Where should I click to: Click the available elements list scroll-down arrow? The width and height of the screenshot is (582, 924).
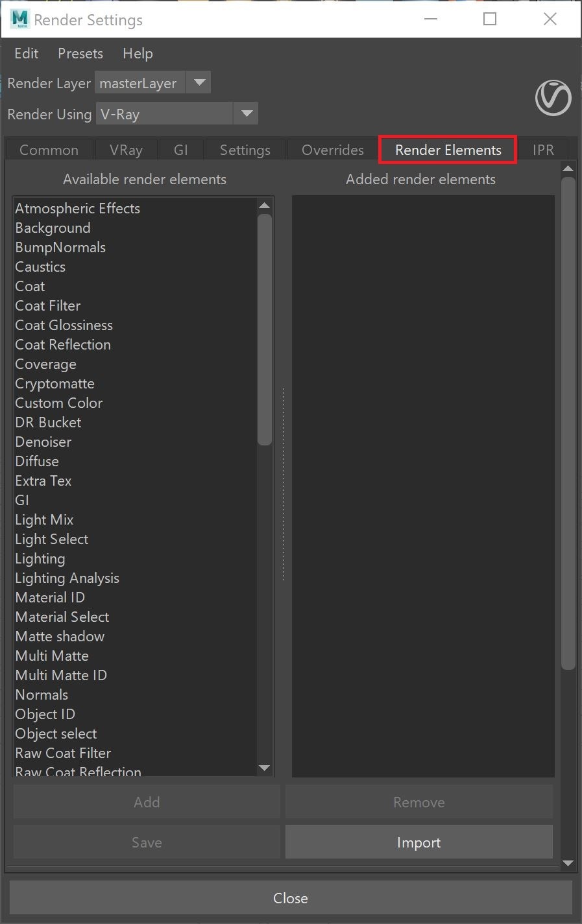point(264,768)
